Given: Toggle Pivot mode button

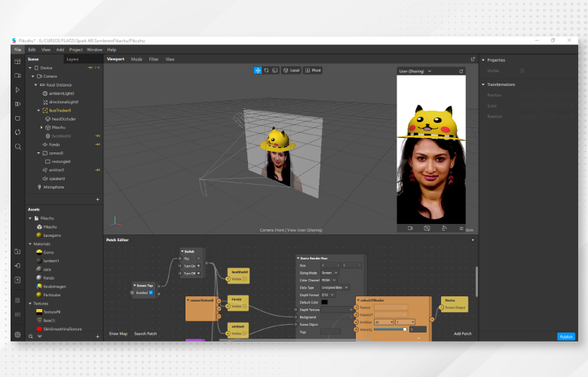Looking at the screenshot, I should (313, 70).
